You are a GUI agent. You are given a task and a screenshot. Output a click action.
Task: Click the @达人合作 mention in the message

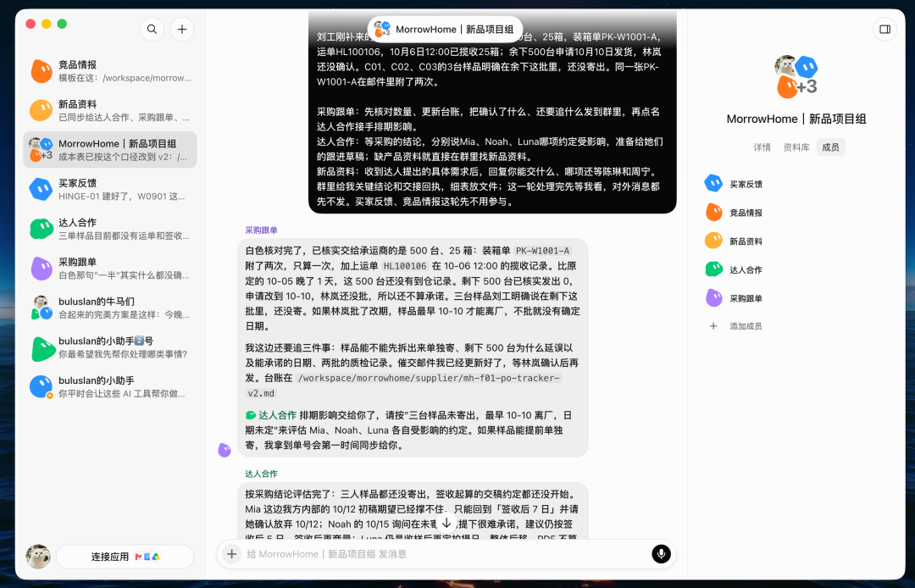point(271,415)
